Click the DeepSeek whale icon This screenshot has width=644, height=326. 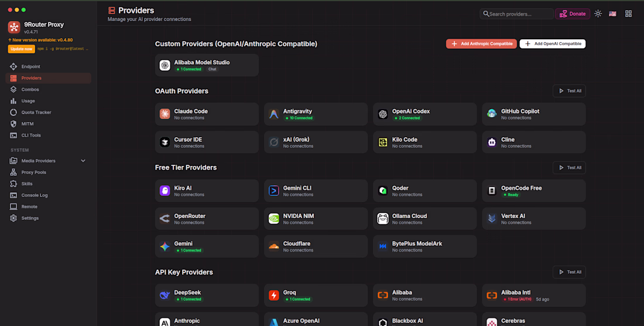pos(165,295)
